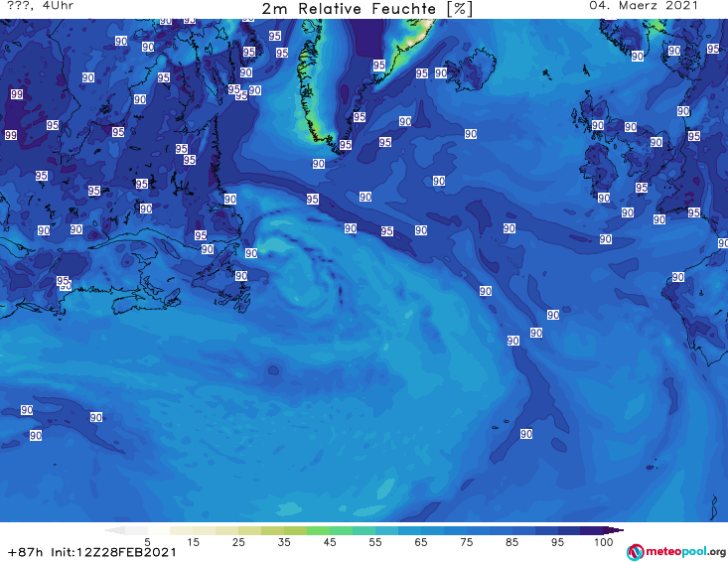Click the legend value "95"
Image resolution: width=728 pixels, height=562 pixels.
pos(557,542)
